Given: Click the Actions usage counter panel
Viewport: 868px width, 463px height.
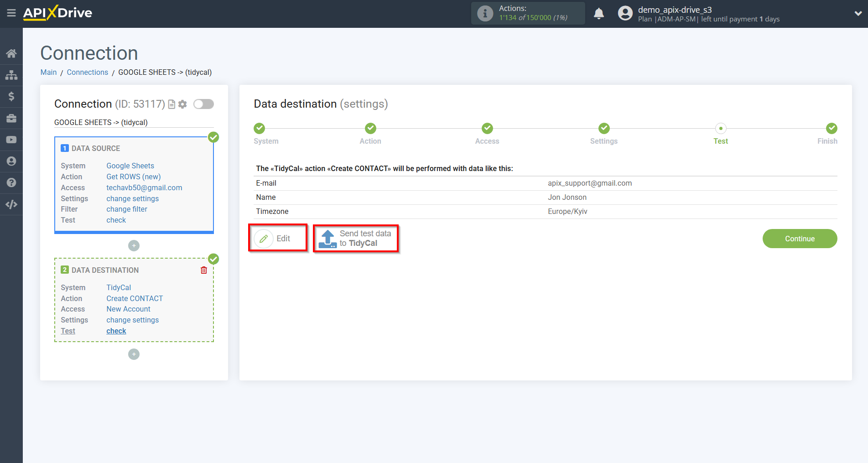Looking at the screenshot, I should tap(528, 13).
